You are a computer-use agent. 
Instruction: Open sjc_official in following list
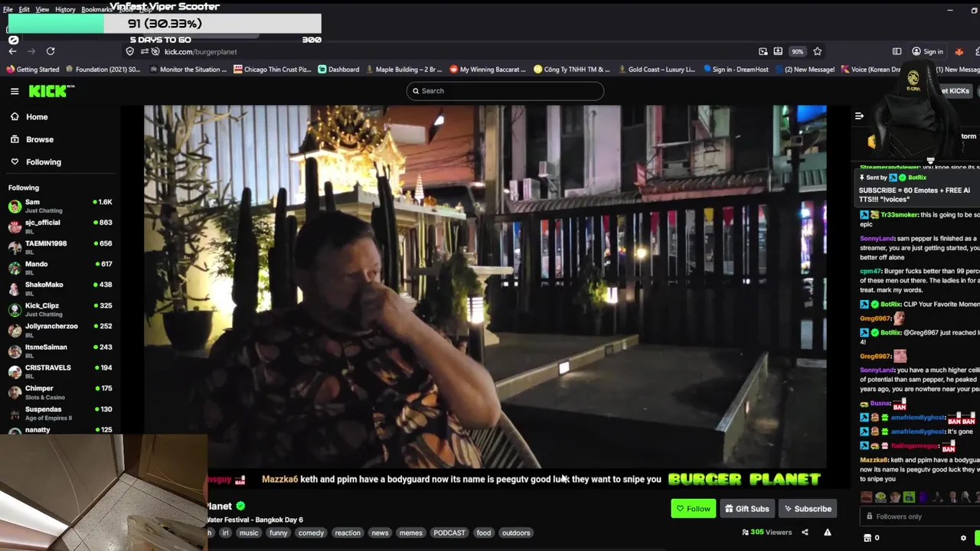(x=60, y=227)
